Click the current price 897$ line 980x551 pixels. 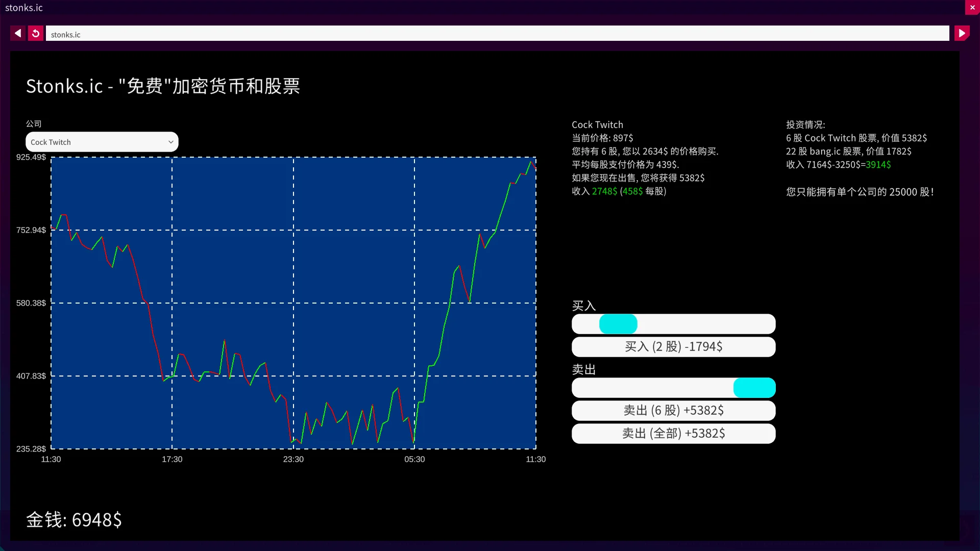pyautogui.click(x=602, y=138)
